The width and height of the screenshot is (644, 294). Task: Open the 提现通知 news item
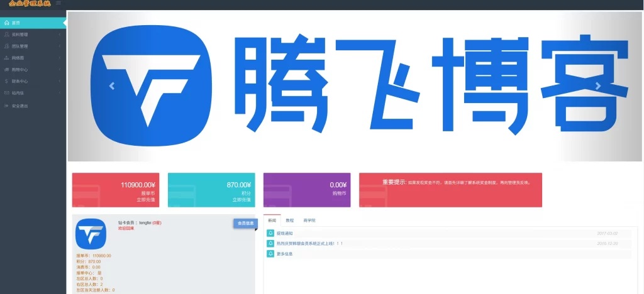click(285, 233)
